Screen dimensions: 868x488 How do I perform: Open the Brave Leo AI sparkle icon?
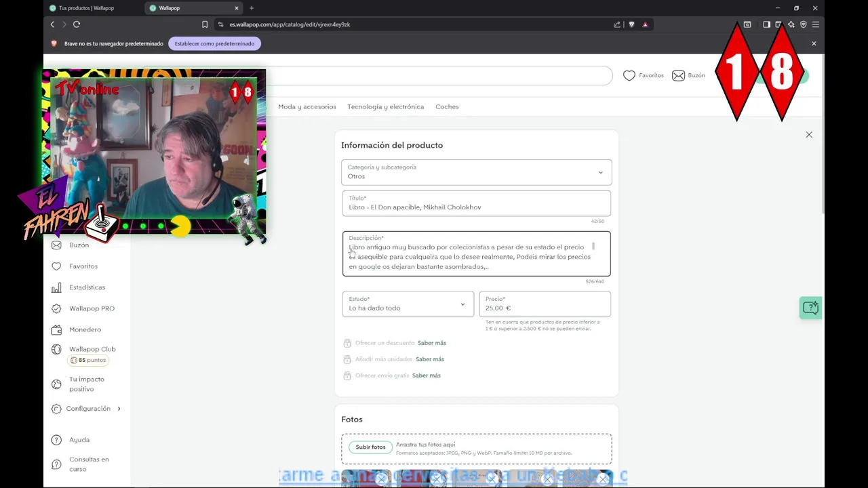tap(791, 24)
